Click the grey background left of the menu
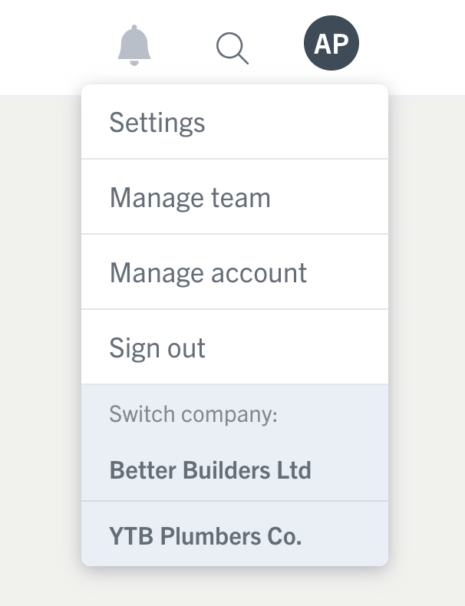This screenshot has height=606, width=465. pos(39,348)
